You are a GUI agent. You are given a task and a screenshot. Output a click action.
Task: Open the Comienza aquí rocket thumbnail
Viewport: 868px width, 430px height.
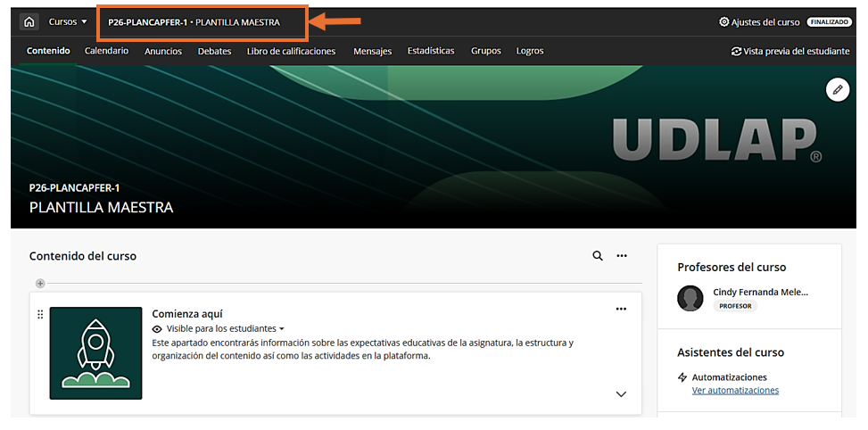point(95,352)
